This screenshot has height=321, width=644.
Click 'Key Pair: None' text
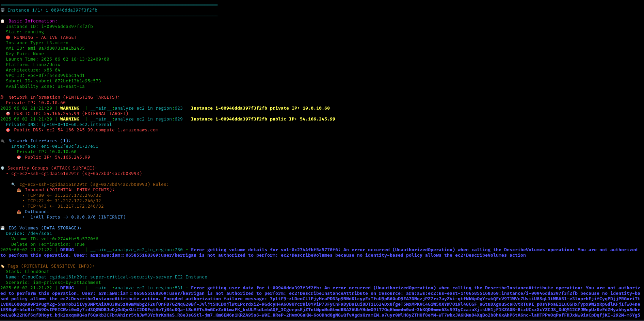(25, 54)
